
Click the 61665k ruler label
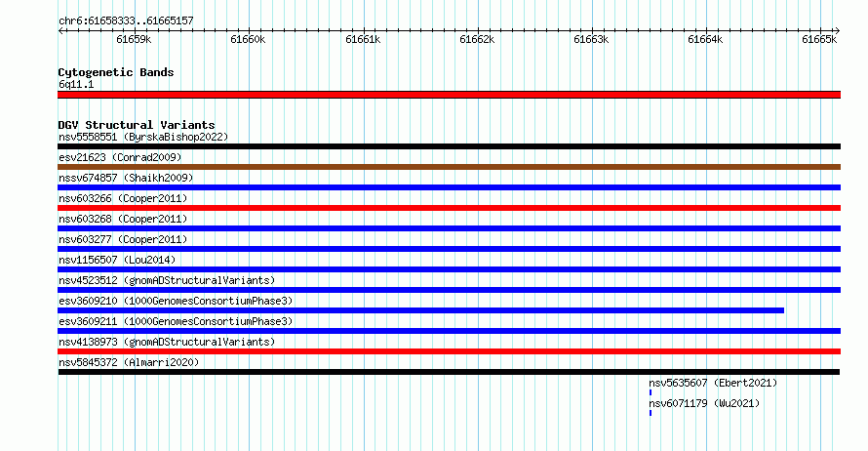click(820, 39)
